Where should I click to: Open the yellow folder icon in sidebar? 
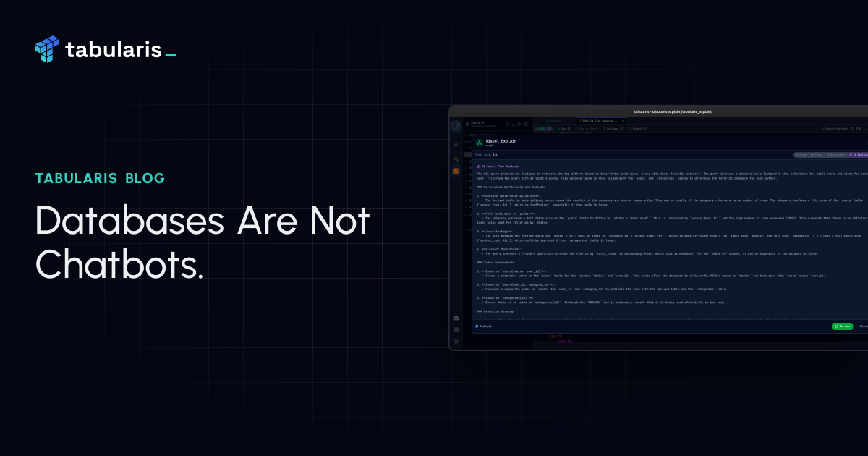coord(456,159)
